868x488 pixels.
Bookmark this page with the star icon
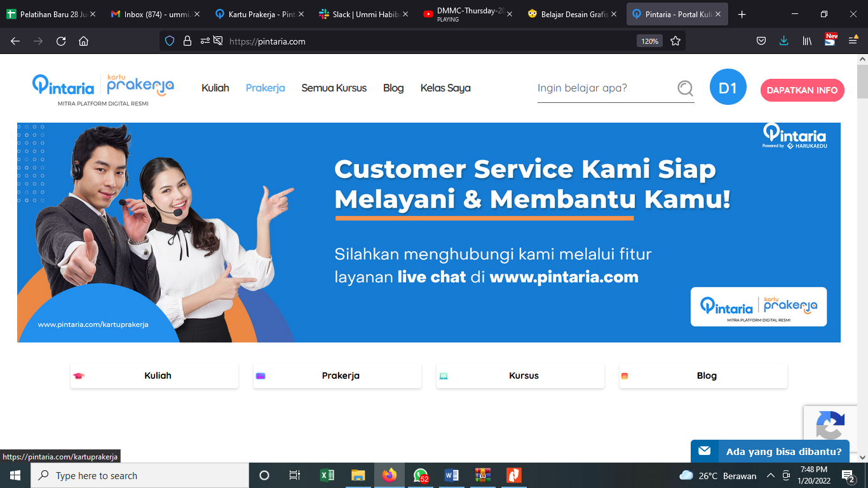[675, 41]
